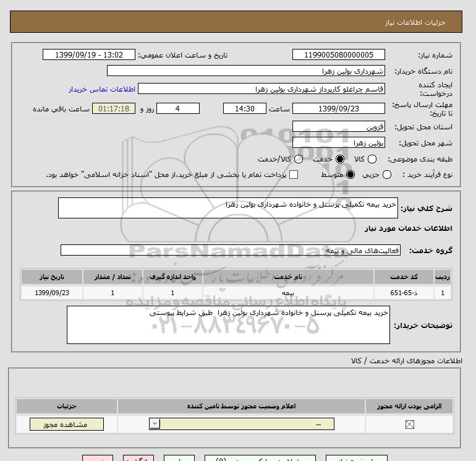Click the نام دستگاه خریدار field
The width and height of the screenshot is (476, 461).
tap(246, 71)
